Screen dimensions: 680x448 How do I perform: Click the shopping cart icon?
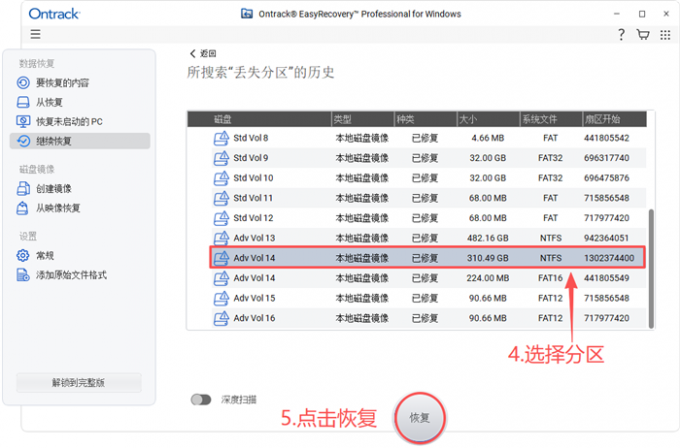pos(643,34)
